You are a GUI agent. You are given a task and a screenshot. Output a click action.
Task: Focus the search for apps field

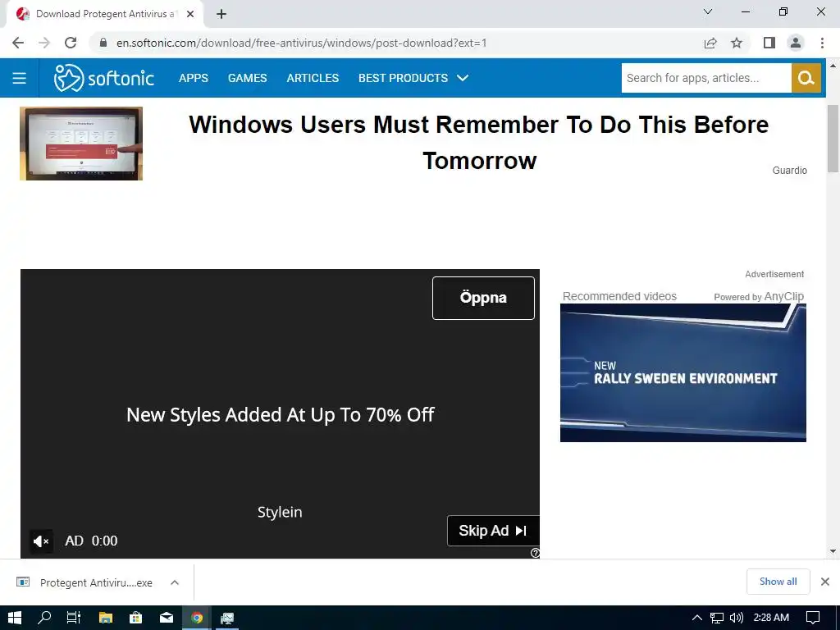pos(706,78)
